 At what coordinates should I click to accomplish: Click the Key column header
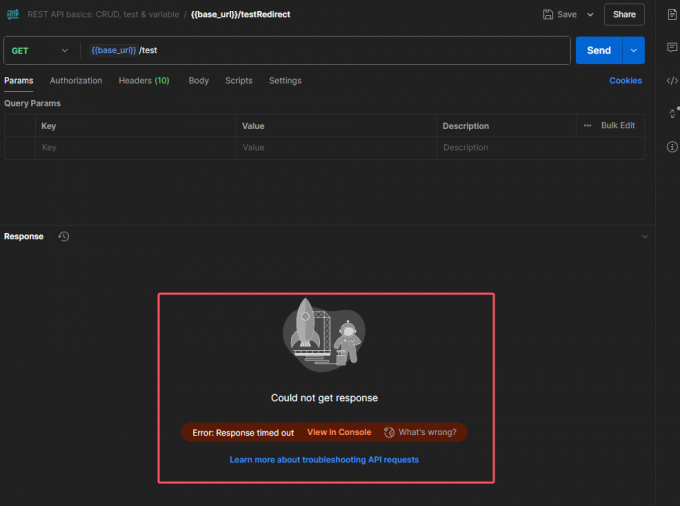point(49,126)
